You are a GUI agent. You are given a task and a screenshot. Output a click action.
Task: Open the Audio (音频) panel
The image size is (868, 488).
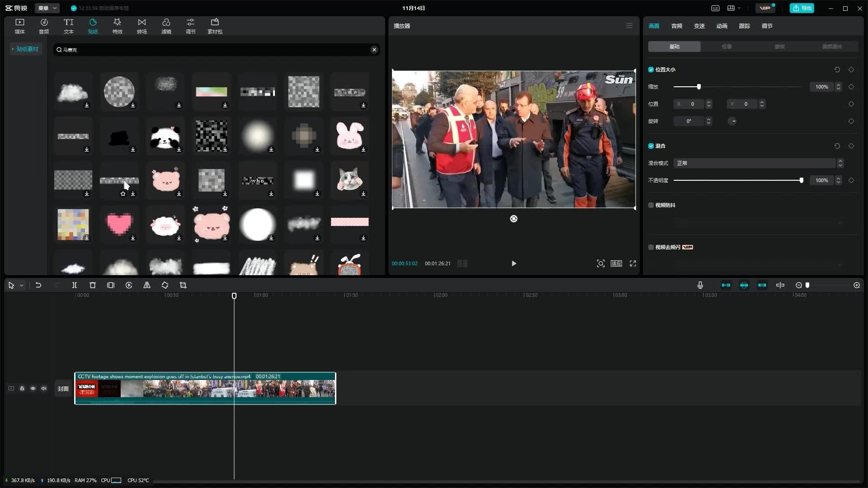44,26
